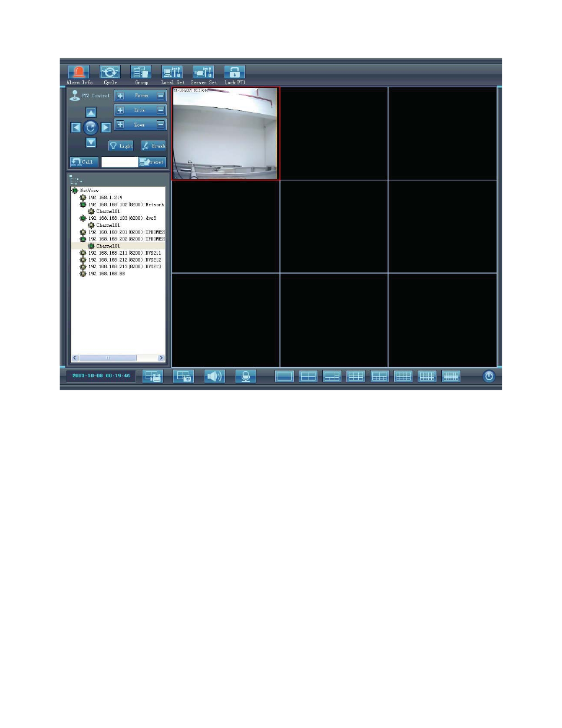Toggle audio with the speaker icon
Image resolution: width=562 pixels, height=728 pixels.
[214, 376]
